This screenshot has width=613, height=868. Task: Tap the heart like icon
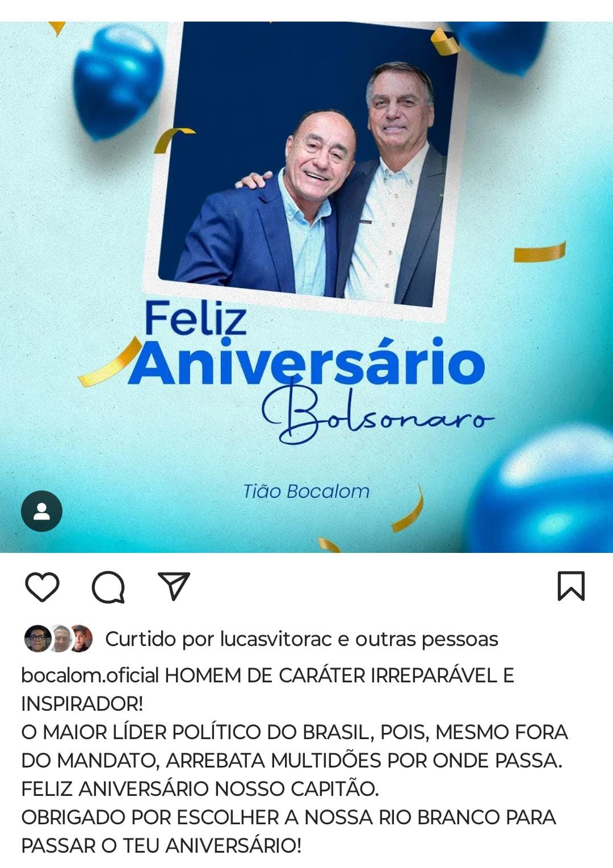(x=42, y=586)
